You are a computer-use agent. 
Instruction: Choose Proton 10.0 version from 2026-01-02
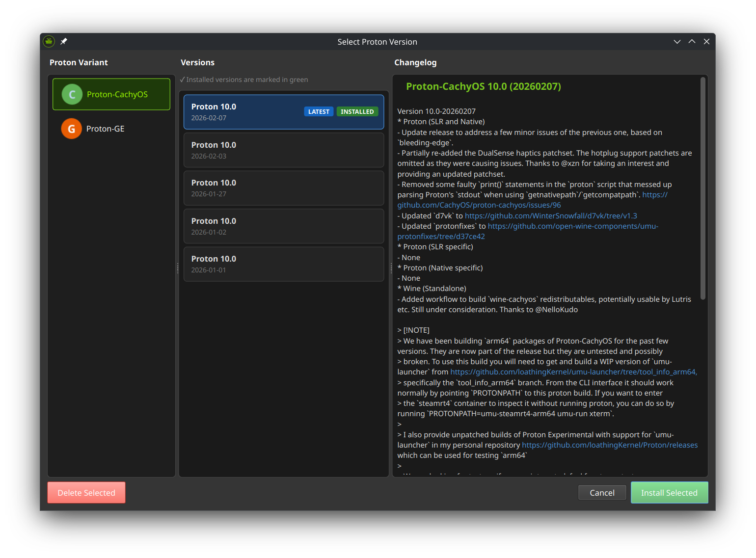coord(283,226)
